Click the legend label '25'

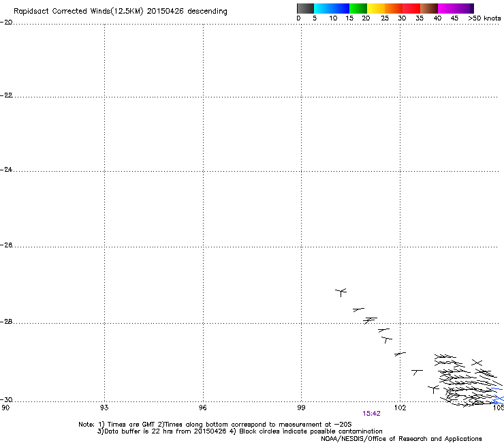pyautogui.click(x=385, y=18)
